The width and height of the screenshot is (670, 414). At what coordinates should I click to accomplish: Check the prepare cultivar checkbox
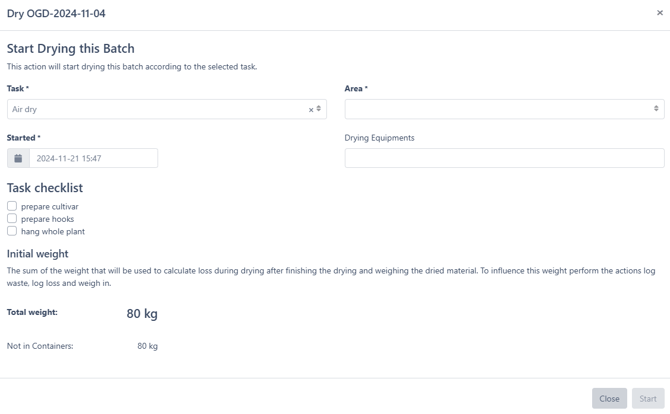tap(12, 206)
